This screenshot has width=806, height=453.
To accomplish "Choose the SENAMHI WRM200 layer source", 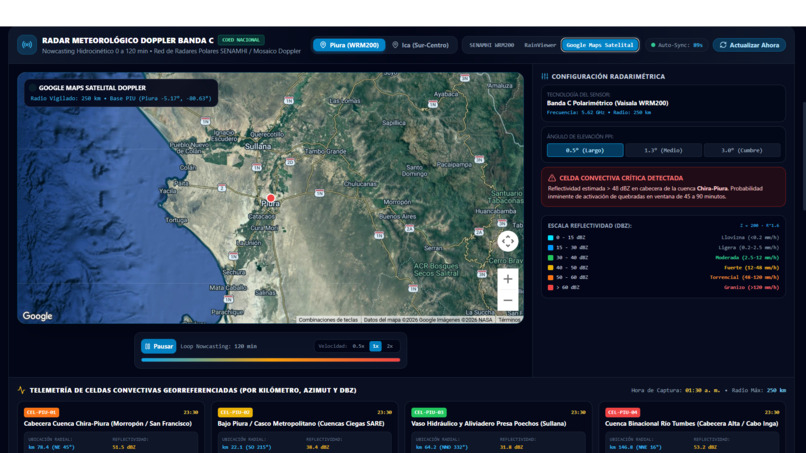I will point(491,45).
